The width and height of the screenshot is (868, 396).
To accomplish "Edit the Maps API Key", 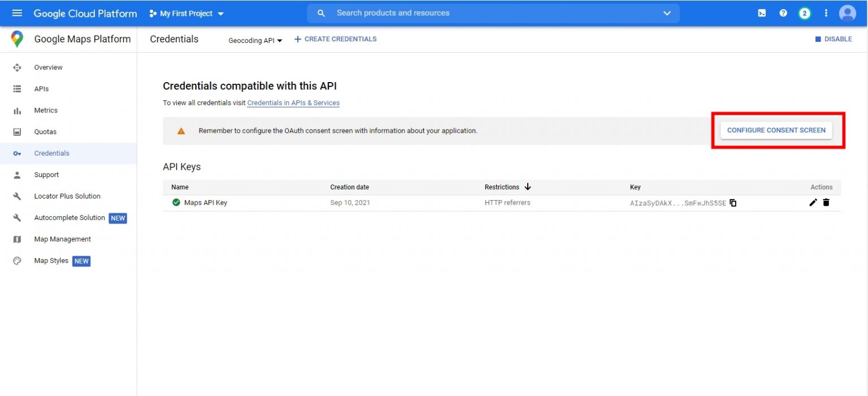I will (x=813, y=202).
